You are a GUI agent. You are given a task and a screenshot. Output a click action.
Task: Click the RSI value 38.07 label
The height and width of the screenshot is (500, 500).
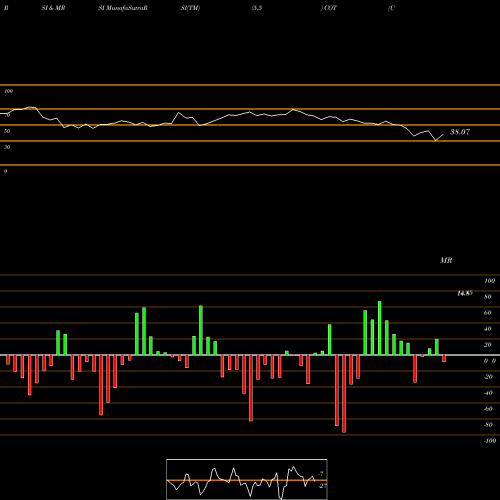click(x=460, y=132)
